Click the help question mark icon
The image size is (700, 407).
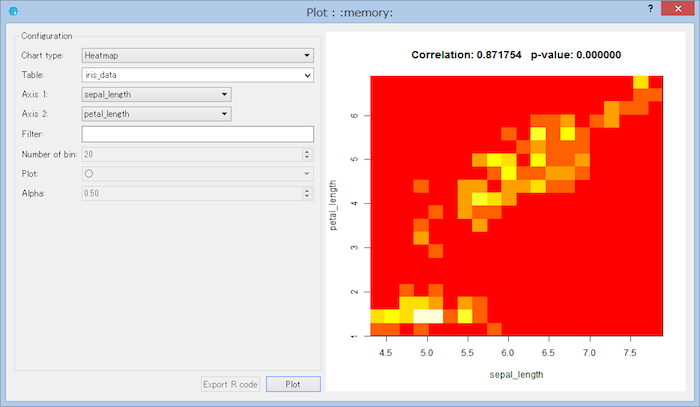click(x=650, y=8)
